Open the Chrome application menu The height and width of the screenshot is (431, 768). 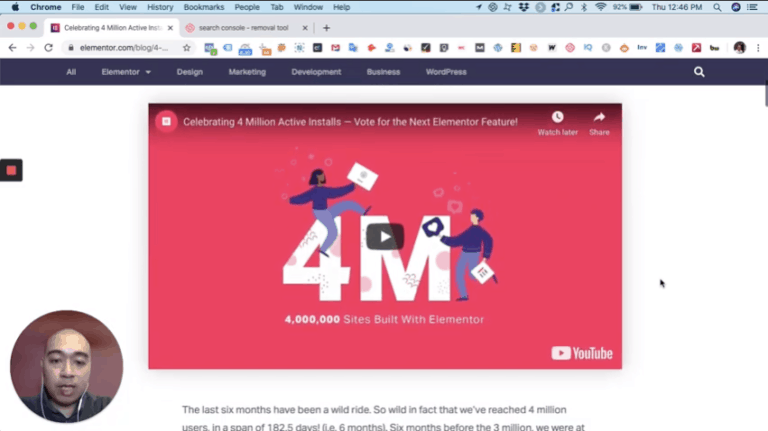click(x=46, y=7)
